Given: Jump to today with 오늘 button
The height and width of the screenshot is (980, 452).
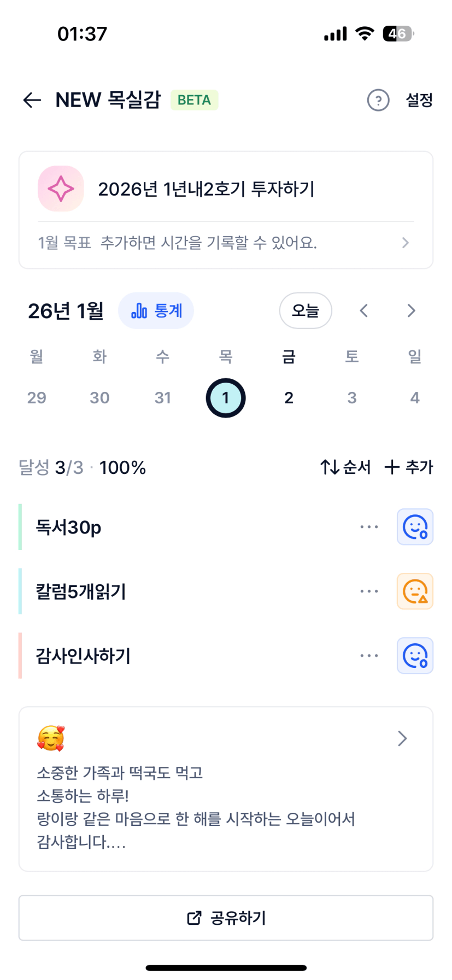Looking at the screenshot, I should [306, 310].
